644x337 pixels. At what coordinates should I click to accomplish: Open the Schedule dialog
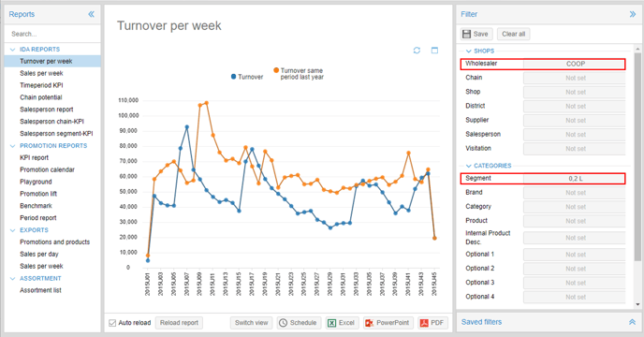pyautogui.click(x=299, y=323)
